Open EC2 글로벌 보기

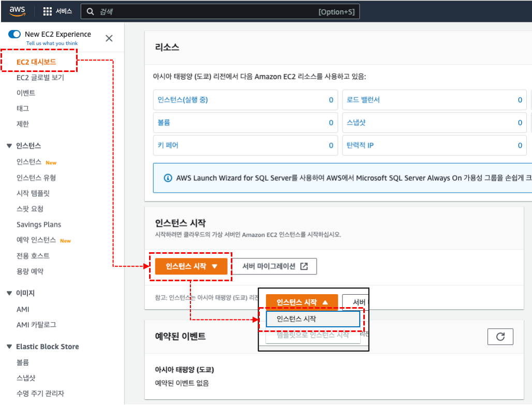coord(40,78)
